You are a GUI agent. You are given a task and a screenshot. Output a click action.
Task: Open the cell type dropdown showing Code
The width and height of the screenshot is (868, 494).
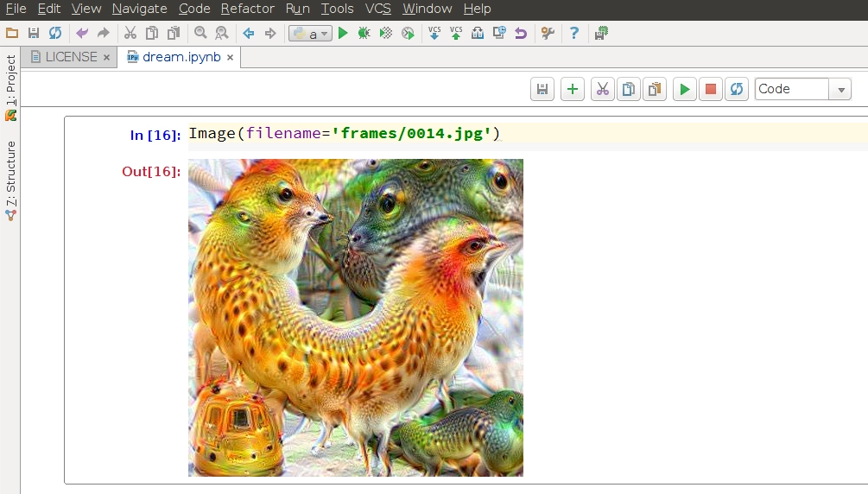pos(802,89)
